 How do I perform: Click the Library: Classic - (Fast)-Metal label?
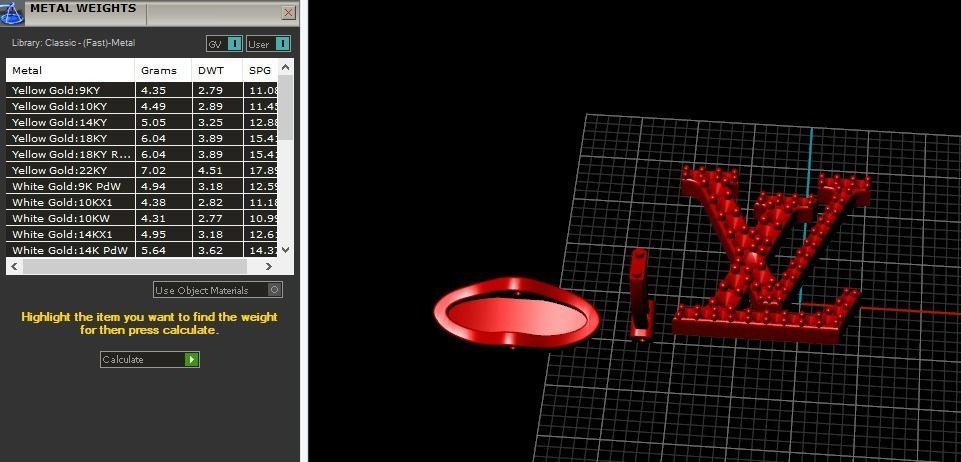coord(74,43)
